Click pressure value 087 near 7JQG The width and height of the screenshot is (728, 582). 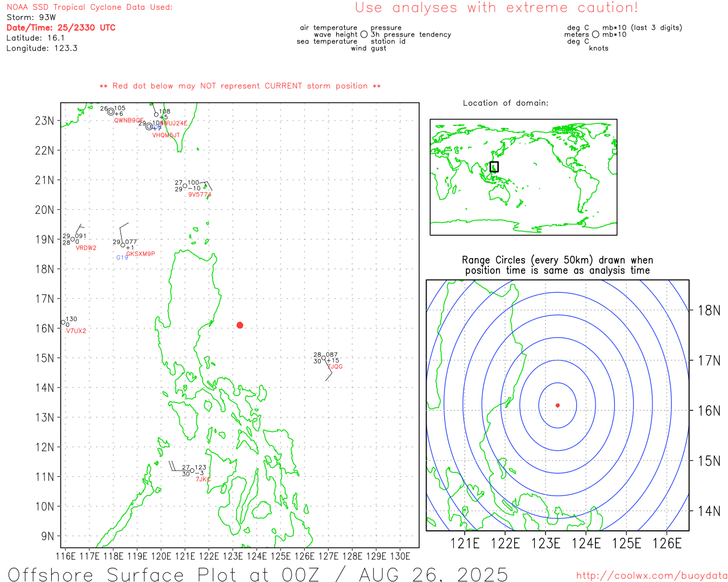pos(332,355)
